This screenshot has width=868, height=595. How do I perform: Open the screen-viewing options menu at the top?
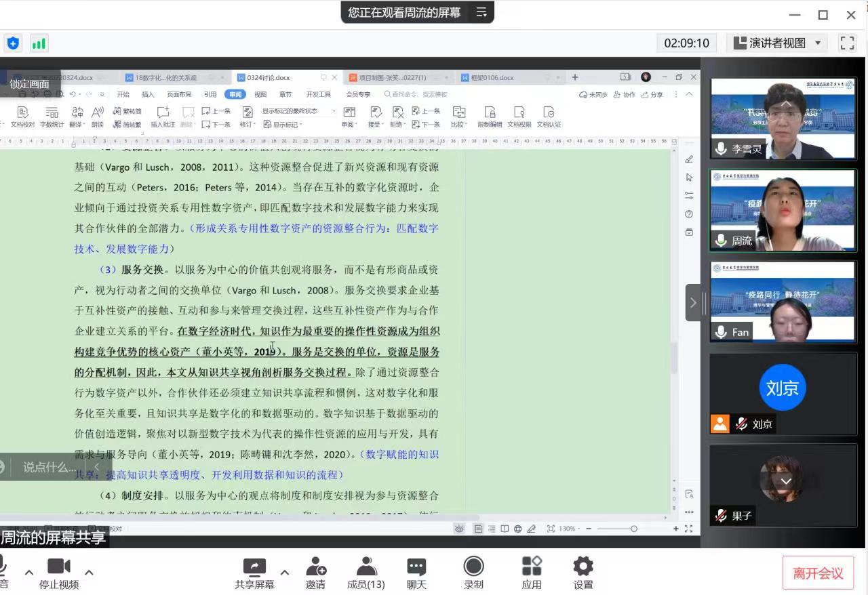[x=481, y=12]
